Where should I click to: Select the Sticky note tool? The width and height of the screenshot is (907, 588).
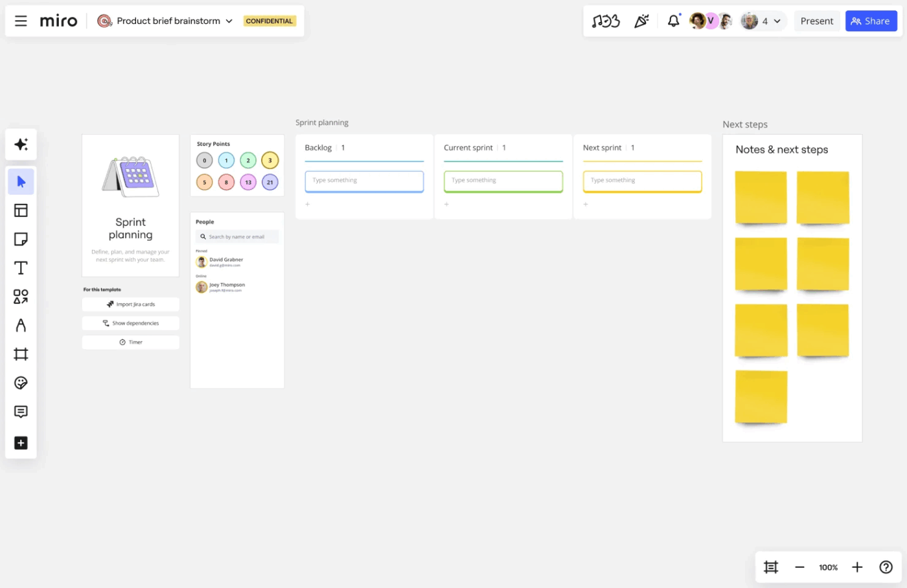click(x=21, y=239)
